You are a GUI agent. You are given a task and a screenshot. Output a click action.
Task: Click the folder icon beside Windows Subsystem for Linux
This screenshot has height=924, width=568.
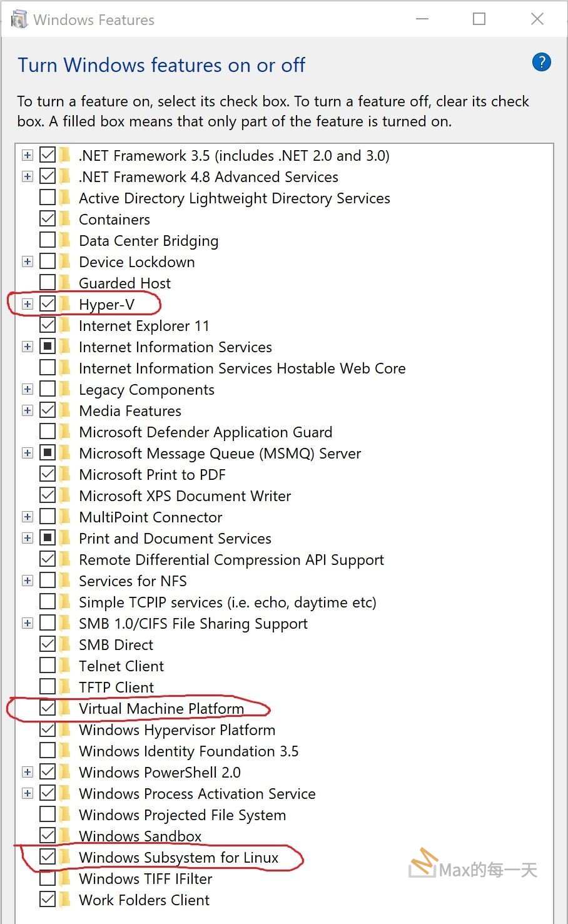tap(65, 857)
